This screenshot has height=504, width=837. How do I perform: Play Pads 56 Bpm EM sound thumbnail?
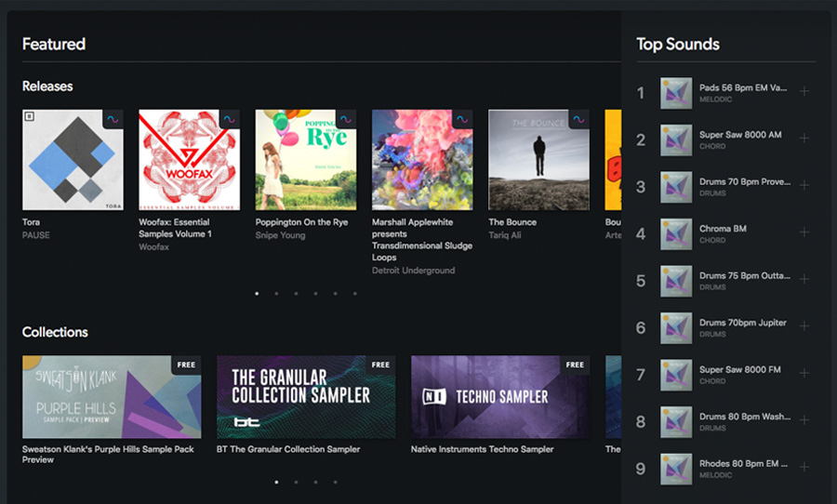tap(676, 93)
